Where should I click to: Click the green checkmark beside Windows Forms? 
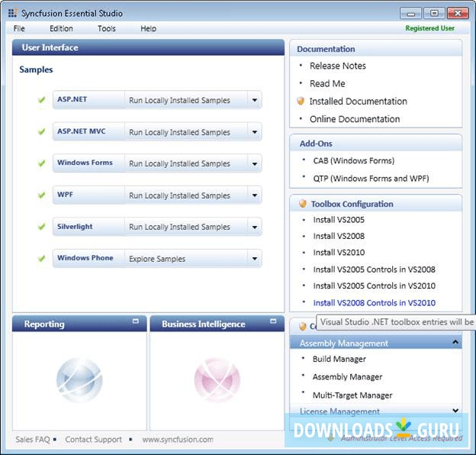pyautogui.click(x=42, y=163)
